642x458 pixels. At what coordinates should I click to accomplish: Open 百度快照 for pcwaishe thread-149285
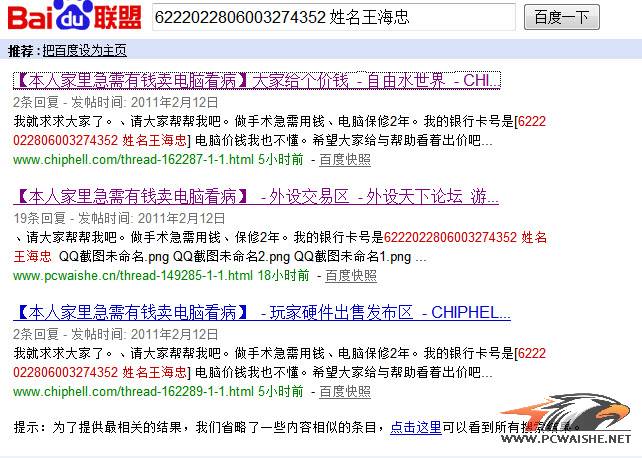pyautogui.click(x=351, y=275)
